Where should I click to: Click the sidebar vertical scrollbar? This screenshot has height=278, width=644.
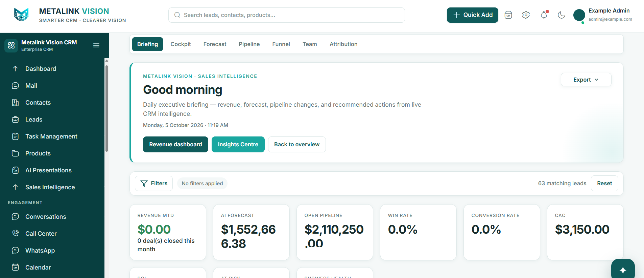click(x=106, y=108)
